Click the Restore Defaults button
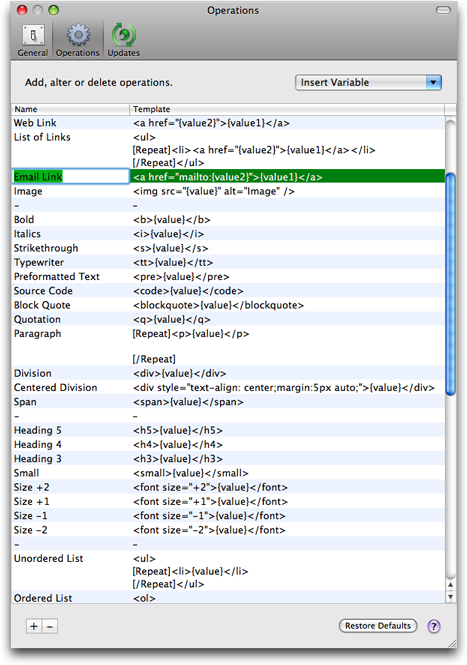Viewport: 467px width, 665px height. pyautogui.click(x=378, y=626)
